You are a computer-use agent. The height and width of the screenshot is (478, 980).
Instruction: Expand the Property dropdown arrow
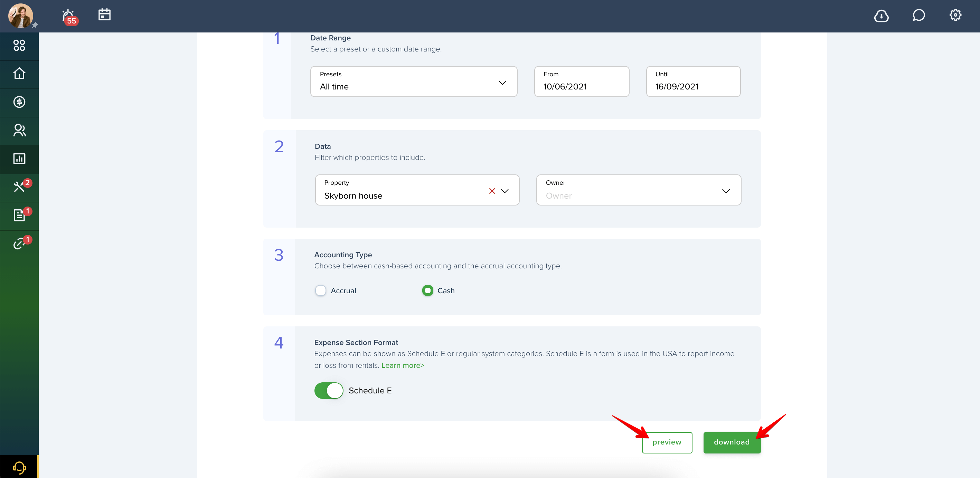point(505,191)
